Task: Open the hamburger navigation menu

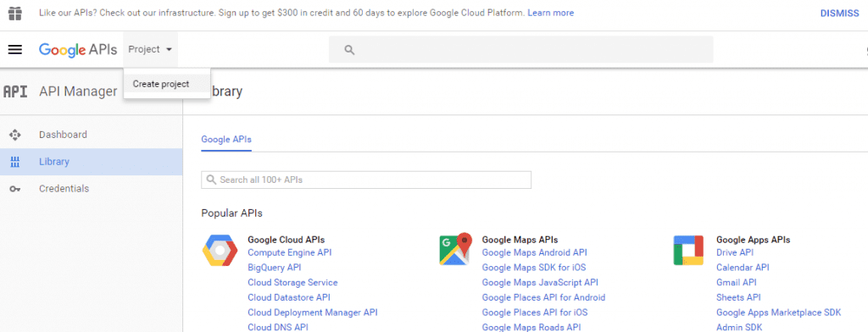Action: pyautogui.click(x=15, y=50)
